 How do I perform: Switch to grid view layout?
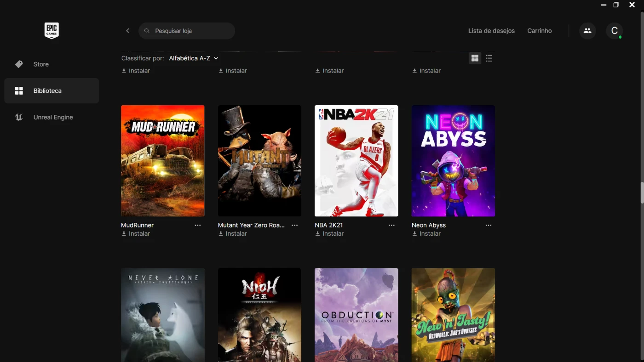[475, 58]
